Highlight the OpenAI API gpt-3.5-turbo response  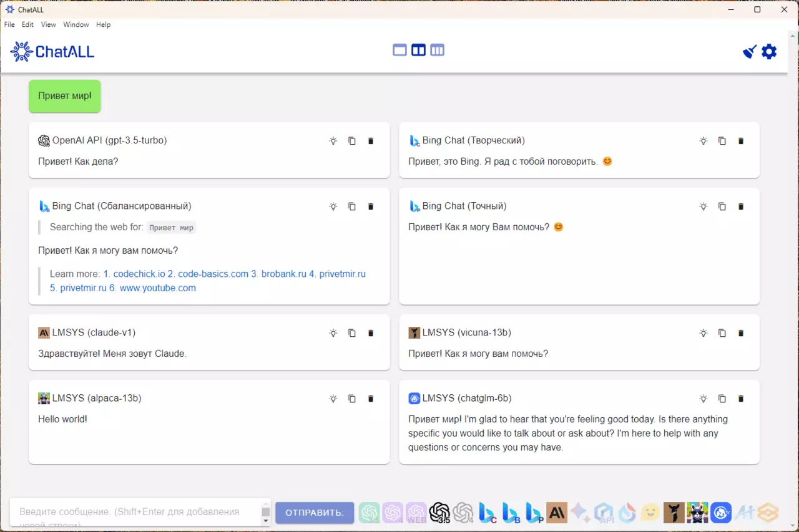(x=333, y=141)
